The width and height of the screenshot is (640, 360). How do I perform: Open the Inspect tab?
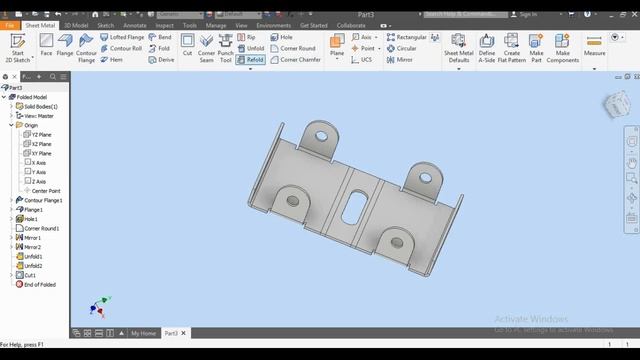[164, 25]
